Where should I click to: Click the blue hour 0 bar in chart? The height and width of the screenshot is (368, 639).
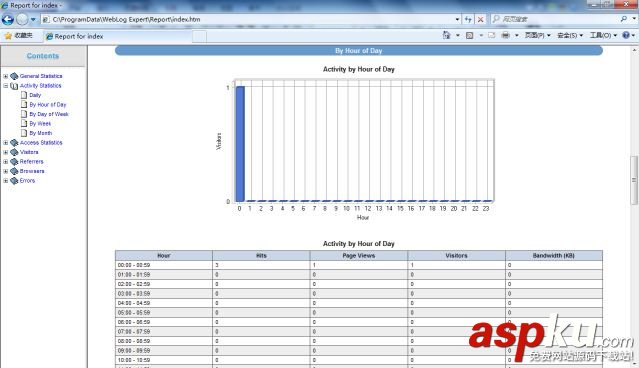pyautogui.click(x=240, y=144)
